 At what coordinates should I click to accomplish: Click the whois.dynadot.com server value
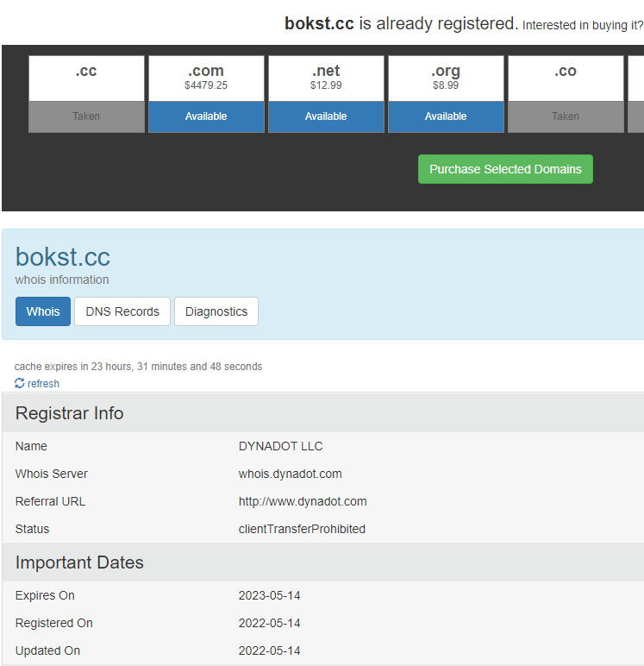point(291,474)
